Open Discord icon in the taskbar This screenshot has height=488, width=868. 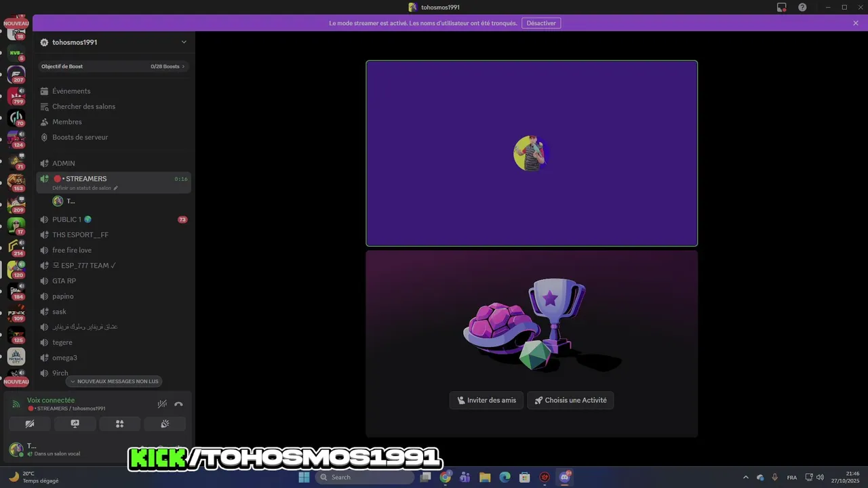click(x=564, y=477)
